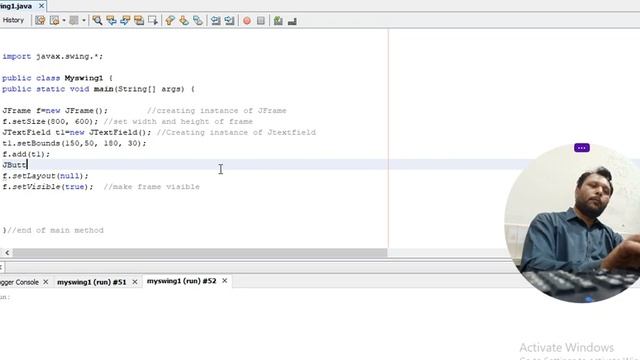Place cursor after the JButt text
This screenshot has height=360, width=640.
point(27,165)
